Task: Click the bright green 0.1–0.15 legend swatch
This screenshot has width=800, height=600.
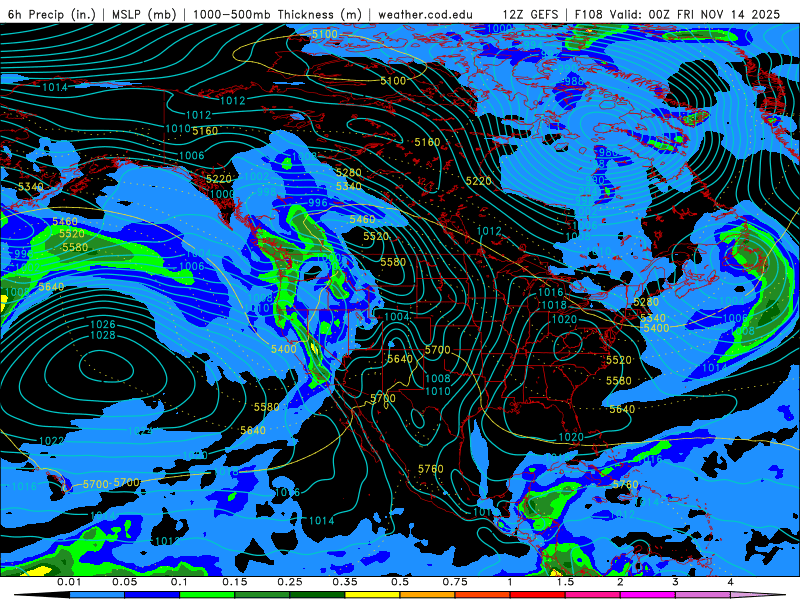Action: pyautogui.click(x=207, y=595)
